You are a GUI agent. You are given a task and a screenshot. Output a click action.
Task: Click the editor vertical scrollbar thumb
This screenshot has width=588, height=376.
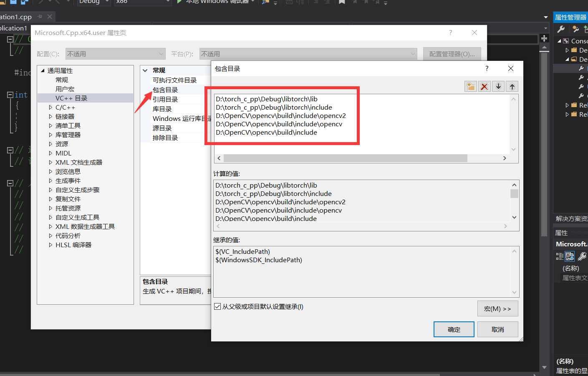(544, 144)
